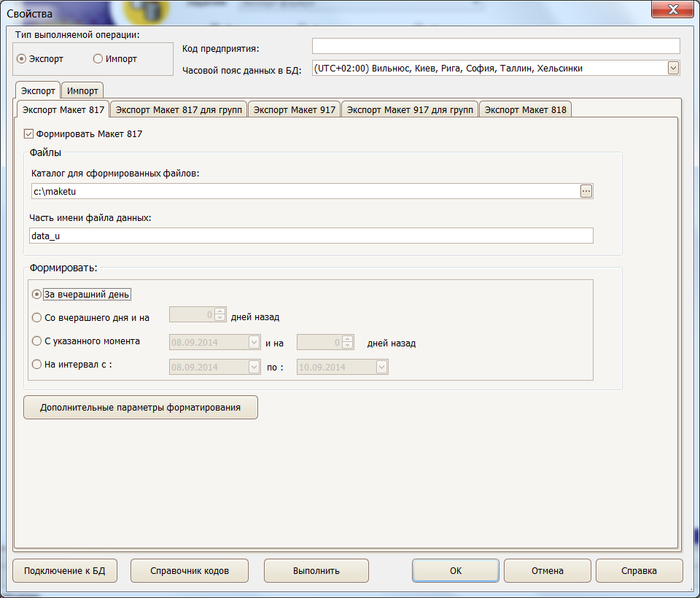Image resolution: width=700 pixels, height=598 pixels.
Task: Click inside the Код предприятия field
Action: pos(496,45)
